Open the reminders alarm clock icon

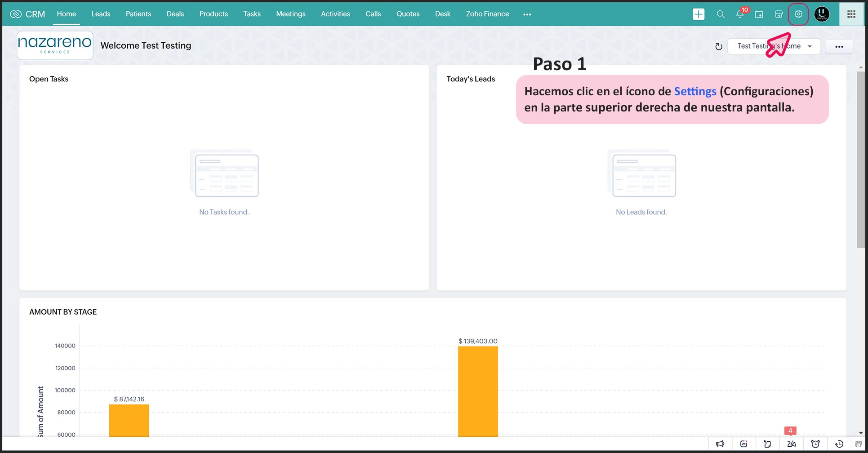(x=815, y=444)
